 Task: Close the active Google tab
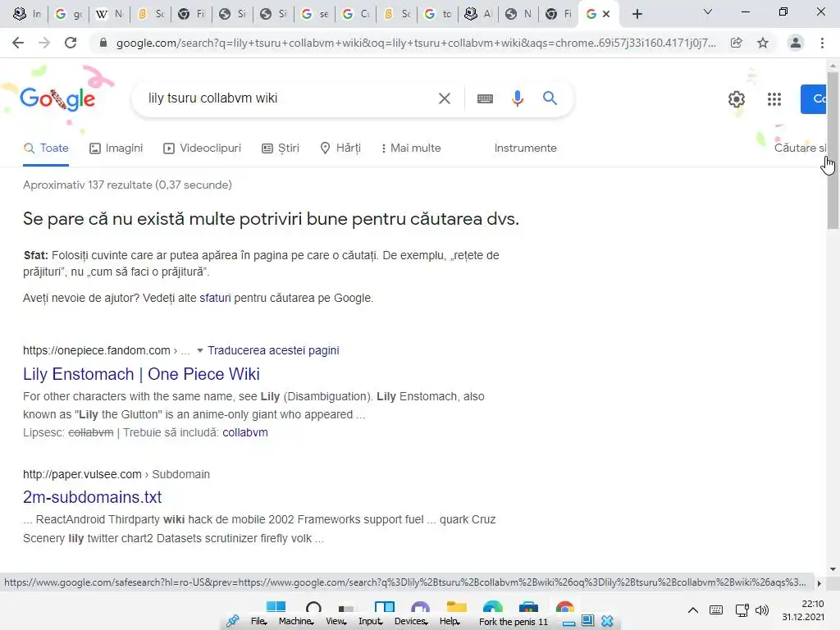[x=606, y=14]
